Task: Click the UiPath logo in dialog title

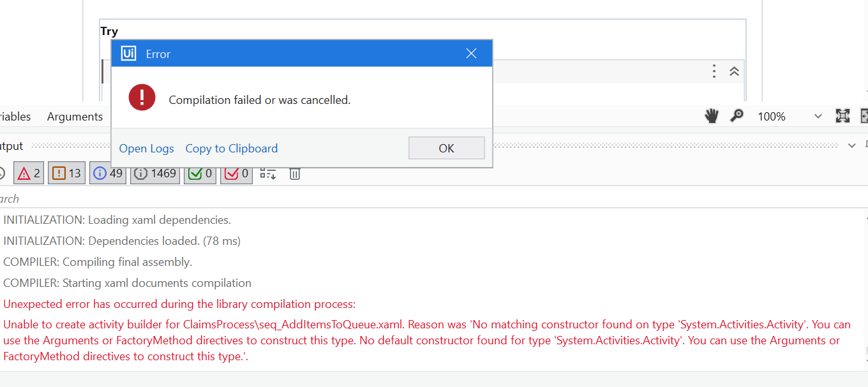Action: tap(128, 54)
